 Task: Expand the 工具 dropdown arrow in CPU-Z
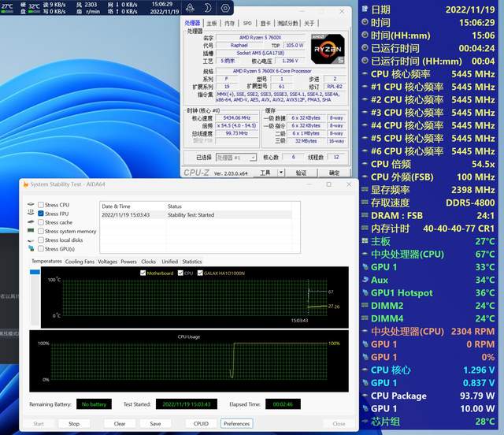[281, 173]
